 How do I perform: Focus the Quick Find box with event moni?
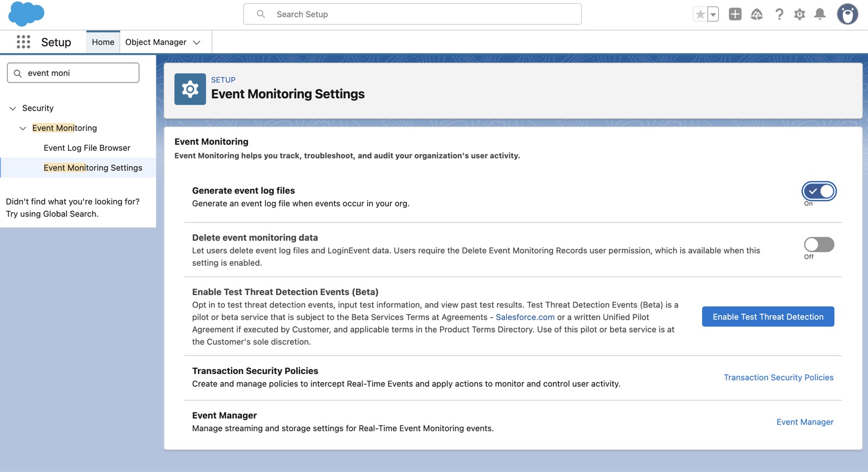73,73
